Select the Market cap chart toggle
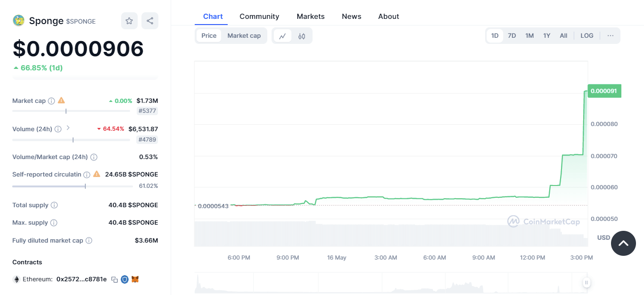The height and width of the screenshot is (295, 644). click(244, 36)
